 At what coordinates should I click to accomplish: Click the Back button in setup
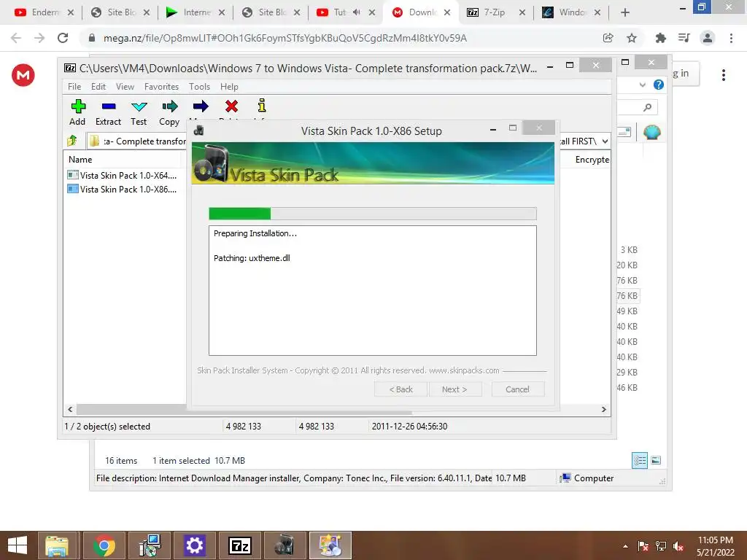click(401, 389)
